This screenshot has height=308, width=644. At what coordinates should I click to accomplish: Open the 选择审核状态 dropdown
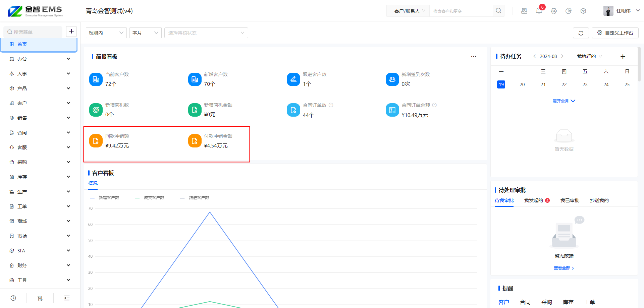(206, 33)
